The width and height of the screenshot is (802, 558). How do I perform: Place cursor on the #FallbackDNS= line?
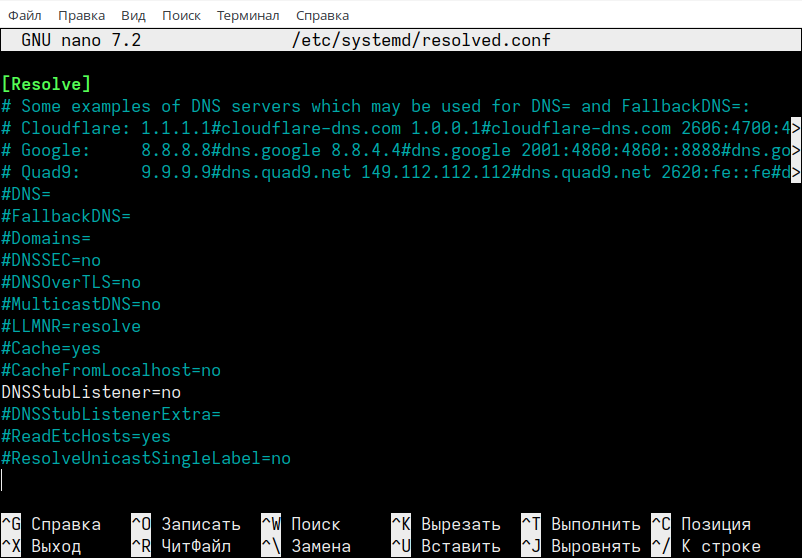pos(66,217)
